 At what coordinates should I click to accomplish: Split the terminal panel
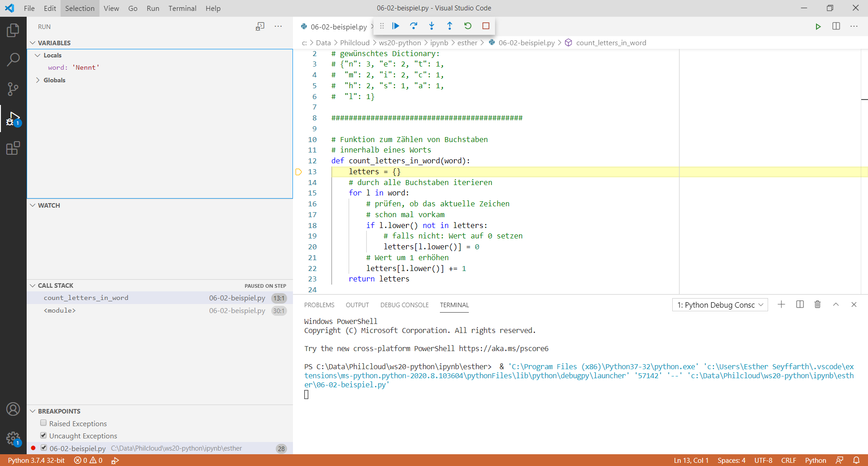pos(800,304)
